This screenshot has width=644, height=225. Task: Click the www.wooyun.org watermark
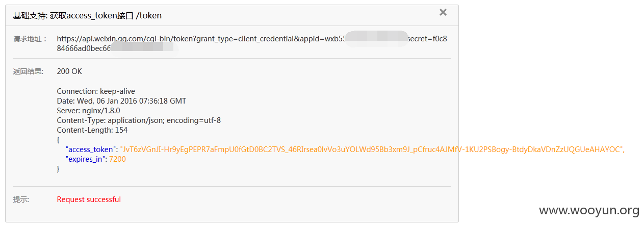pos(589,210)
